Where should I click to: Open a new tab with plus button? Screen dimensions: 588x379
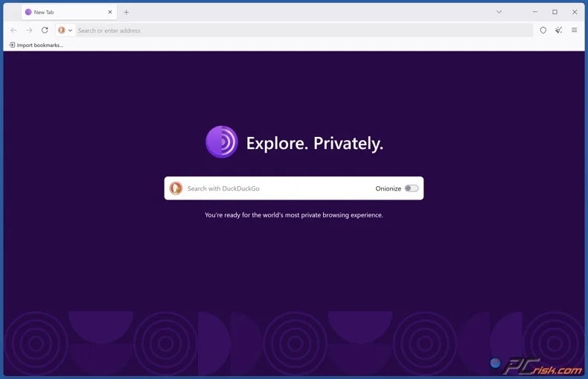tap(127, 12)
